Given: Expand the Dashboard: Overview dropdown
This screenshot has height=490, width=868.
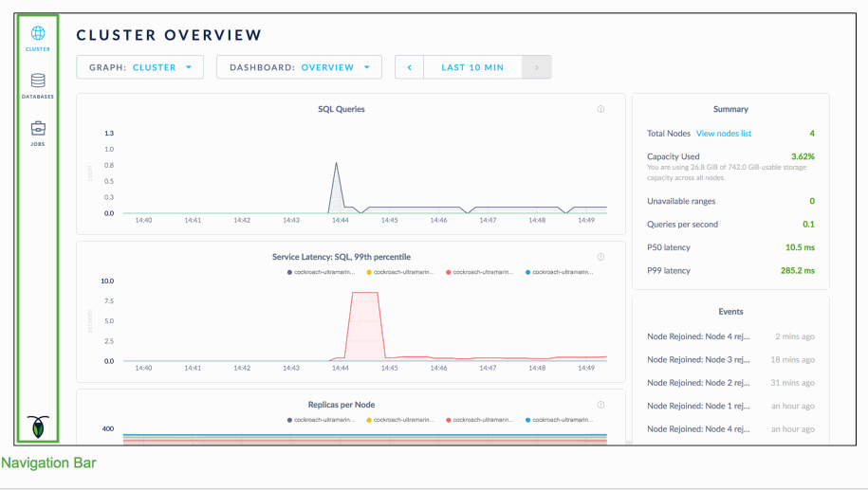Looking at the screenshot, I should coord(299,67).
